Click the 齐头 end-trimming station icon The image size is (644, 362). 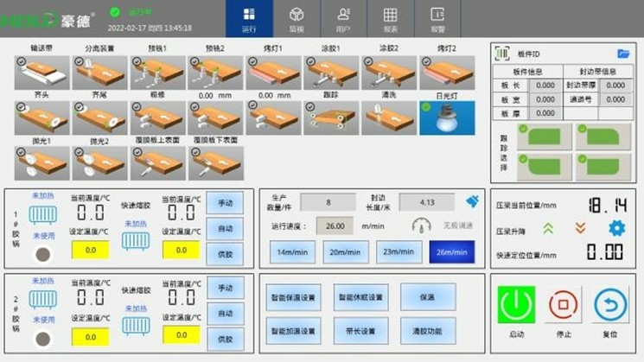click(41, 117)
